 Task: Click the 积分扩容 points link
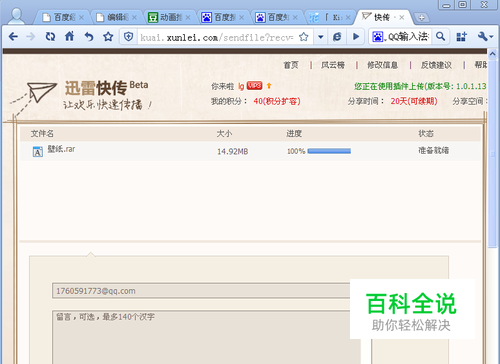tap(277, 101)
